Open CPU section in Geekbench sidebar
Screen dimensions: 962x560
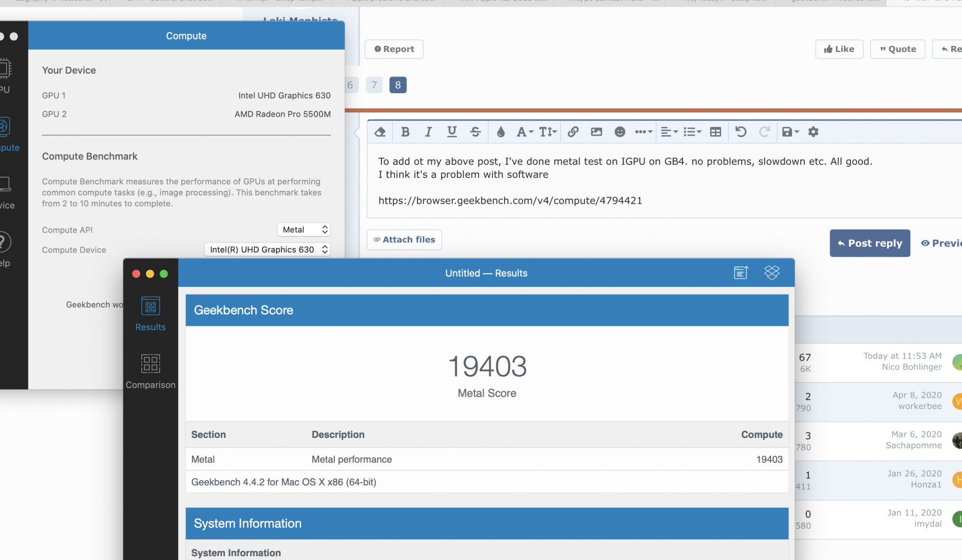tap(5, 77)
